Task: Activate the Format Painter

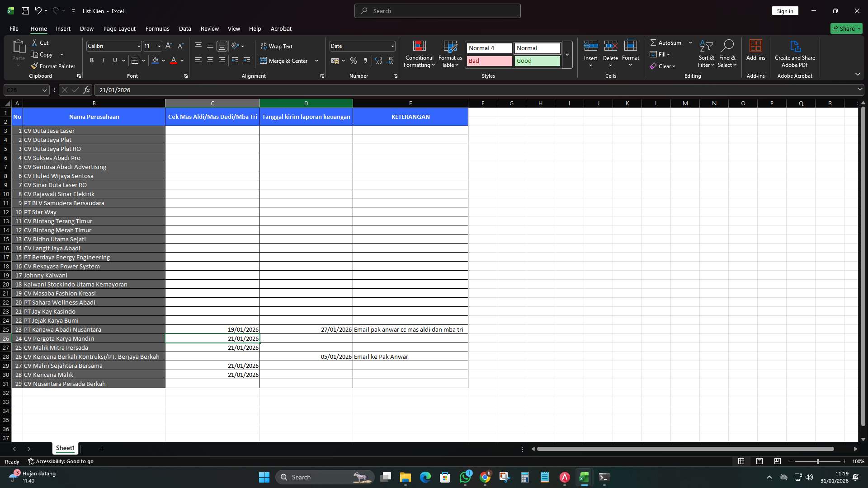Action: tap(53, 66)
